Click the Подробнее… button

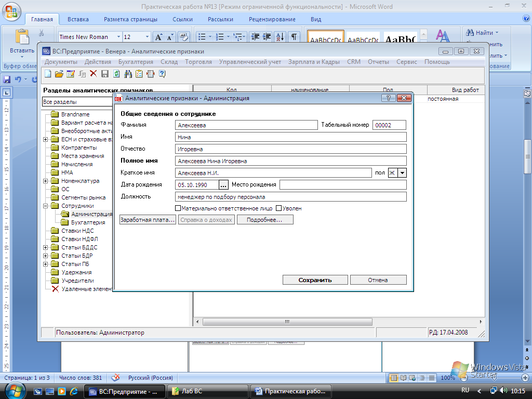point(264,220)
